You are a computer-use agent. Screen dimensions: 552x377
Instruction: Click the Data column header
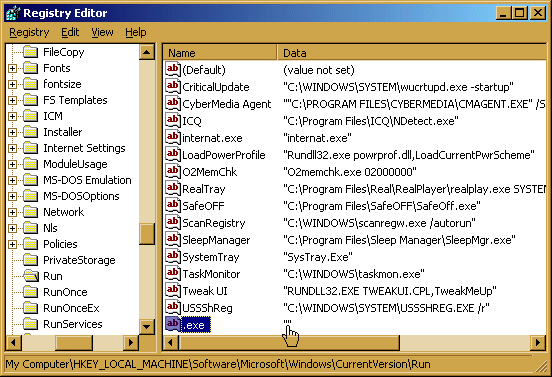click(411, 53)
